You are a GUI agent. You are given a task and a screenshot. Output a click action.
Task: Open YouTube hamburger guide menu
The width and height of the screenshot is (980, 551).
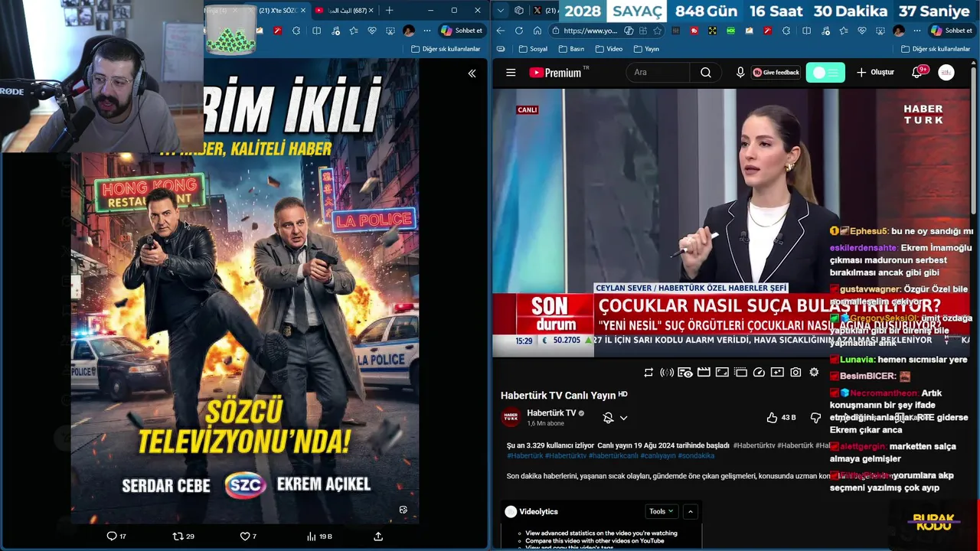click(x=511, y=73)
